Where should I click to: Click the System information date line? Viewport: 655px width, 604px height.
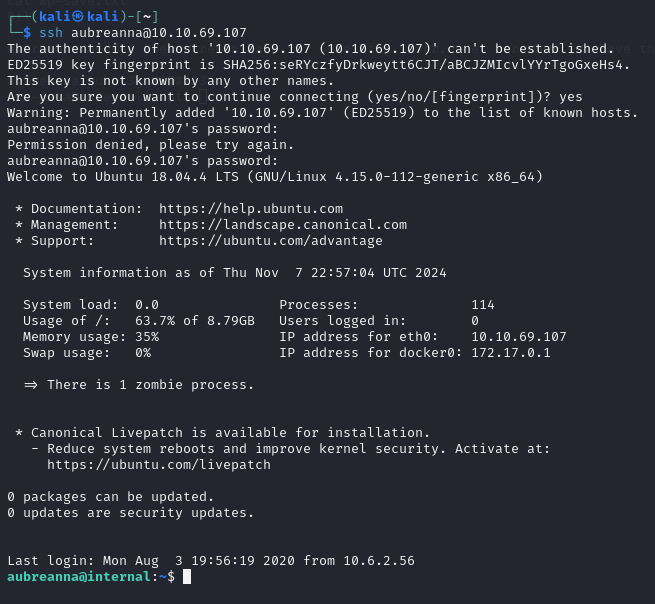point(235,273)
